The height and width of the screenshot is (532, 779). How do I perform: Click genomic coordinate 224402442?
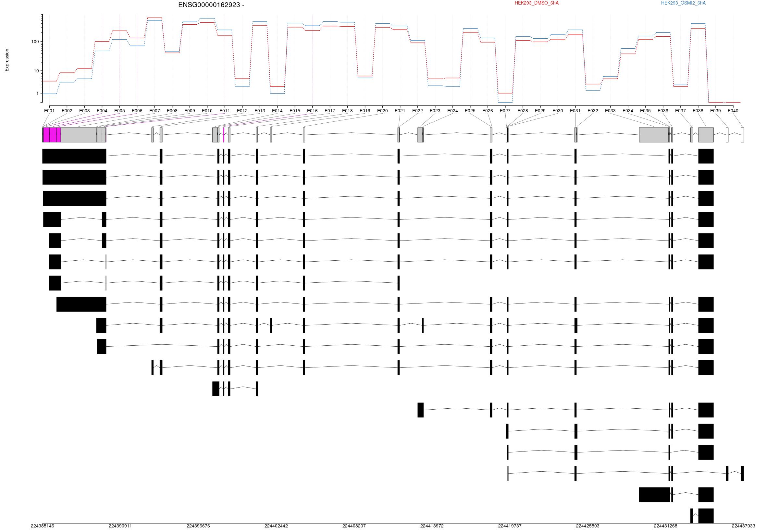point(276,526)
